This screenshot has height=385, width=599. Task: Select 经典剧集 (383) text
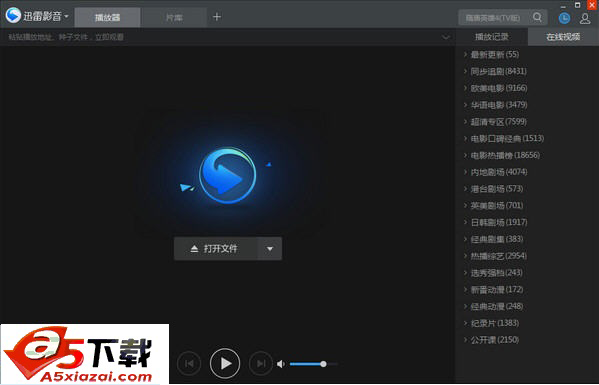click(x=497, y=239)
